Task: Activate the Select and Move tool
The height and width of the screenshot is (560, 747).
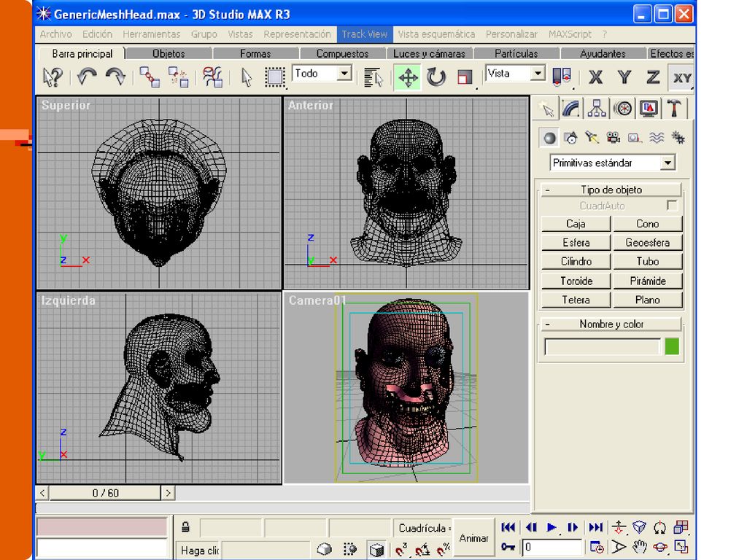Action: [408, 77]
